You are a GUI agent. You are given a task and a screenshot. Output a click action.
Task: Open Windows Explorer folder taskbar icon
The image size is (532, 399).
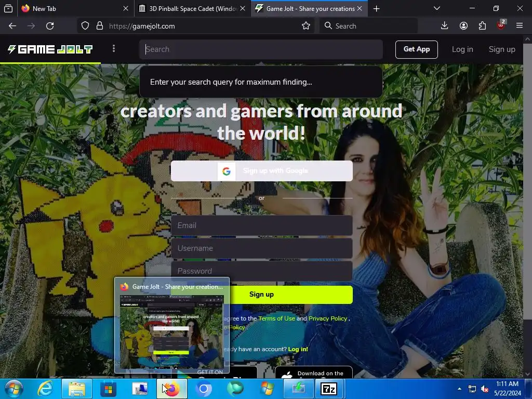pyautogui.click(x=77, y=389)
